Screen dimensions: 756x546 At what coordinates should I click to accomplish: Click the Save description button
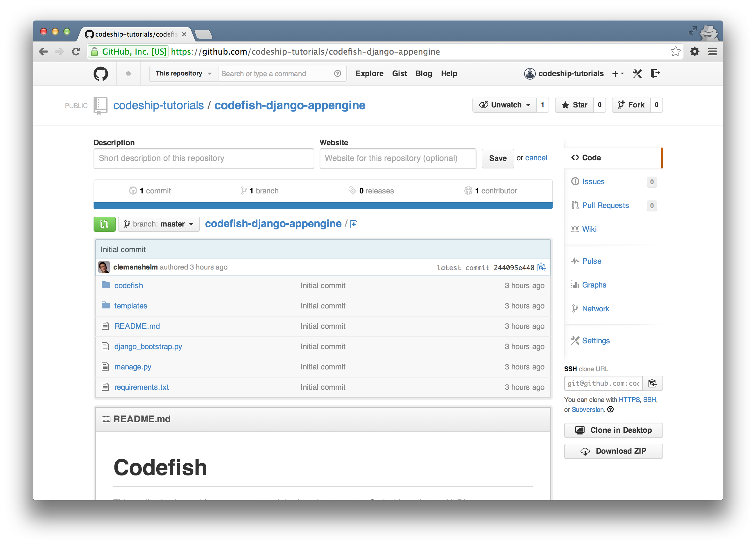click(497, 158)
